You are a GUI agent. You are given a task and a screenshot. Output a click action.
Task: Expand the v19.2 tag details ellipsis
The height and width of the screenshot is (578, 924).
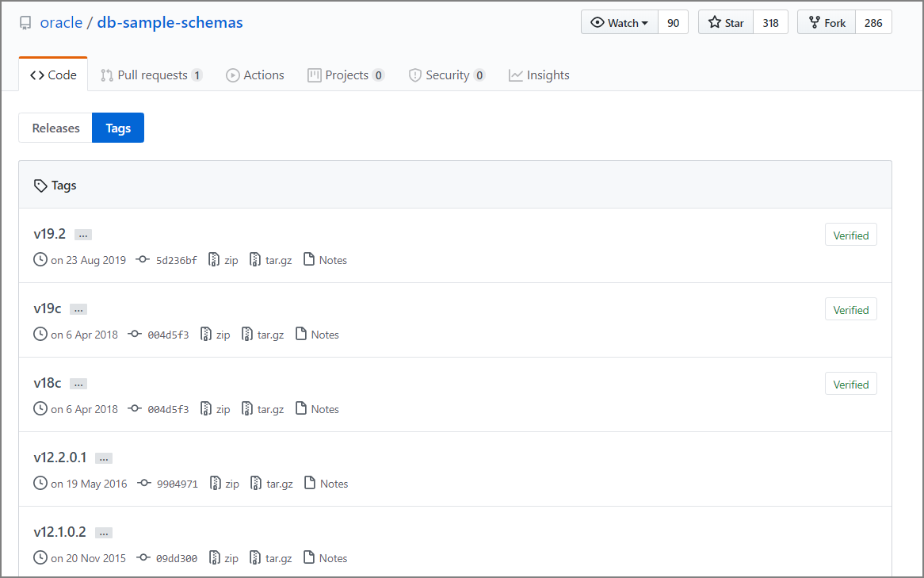pos(83,235)
